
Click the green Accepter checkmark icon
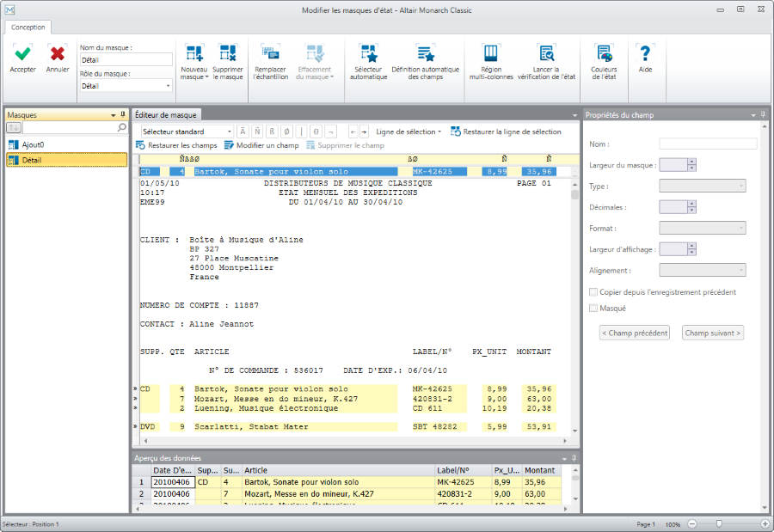pos(23,53)
